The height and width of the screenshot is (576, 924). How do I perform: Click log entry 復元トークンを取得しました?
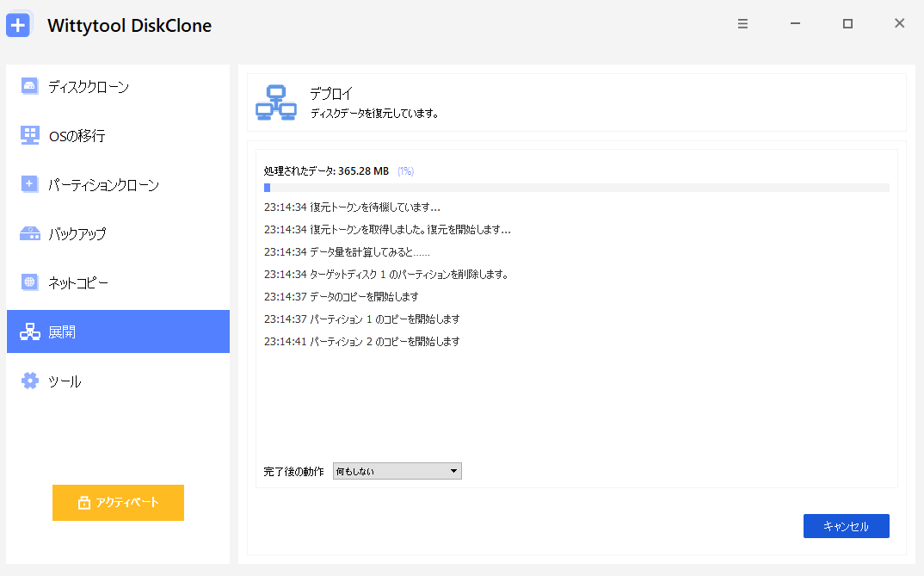point(387,229)
